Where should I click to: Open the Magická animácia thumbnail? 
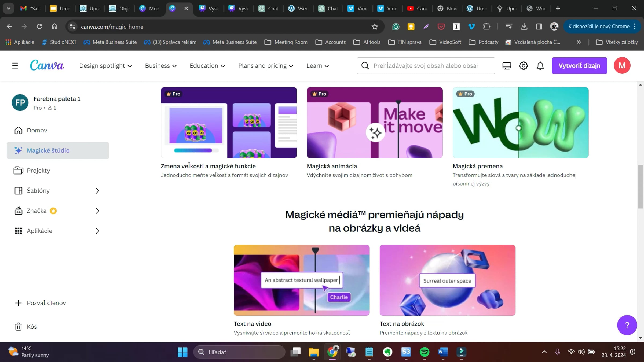point(375,123)
